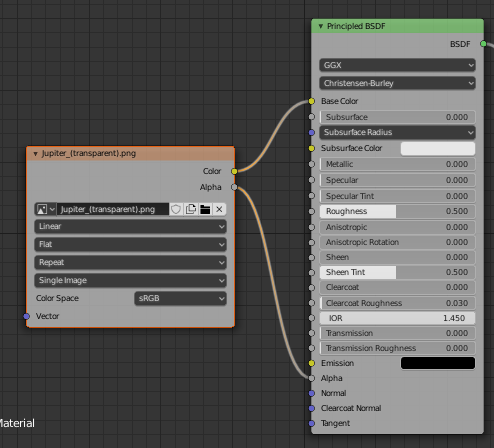Click the Specular value field
The image size is (494, 448).
[397, 180]
